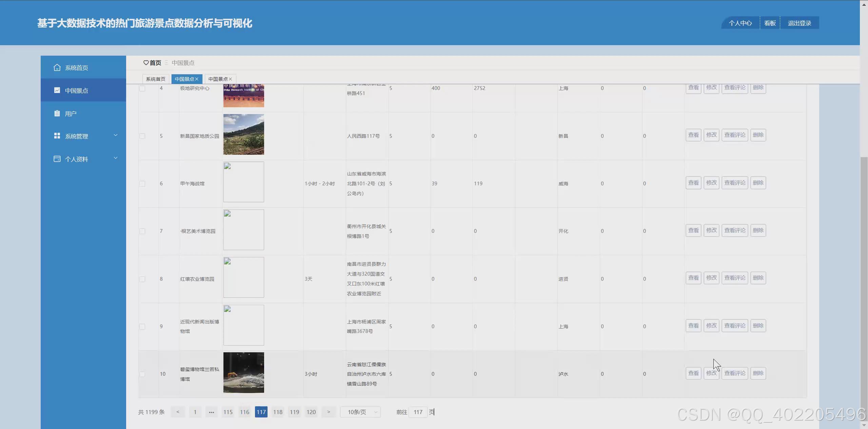Viewport: 868px width, 429px height.
Task: Select the checkbox for row 10
Action: (142, 374)
